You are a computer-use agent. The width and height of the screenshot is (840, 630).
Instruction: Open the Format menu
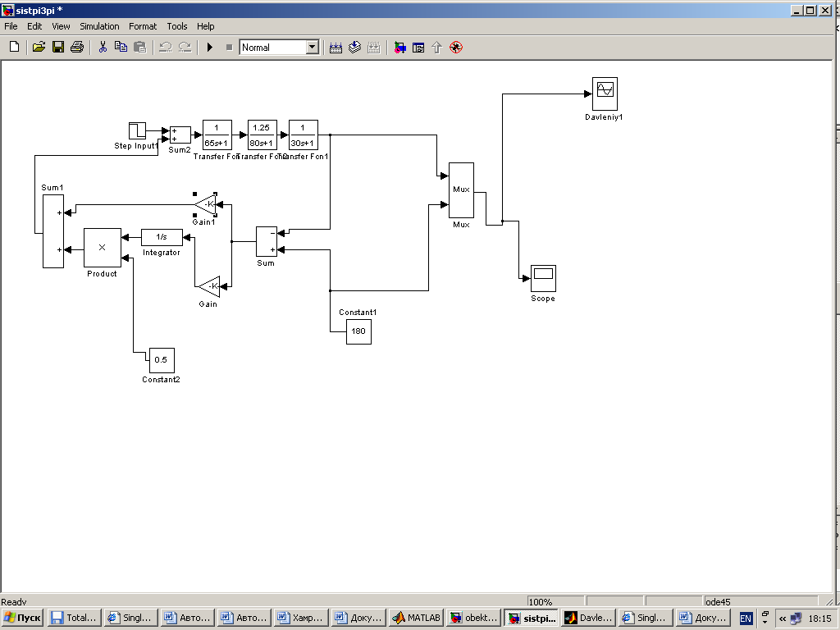143,26
